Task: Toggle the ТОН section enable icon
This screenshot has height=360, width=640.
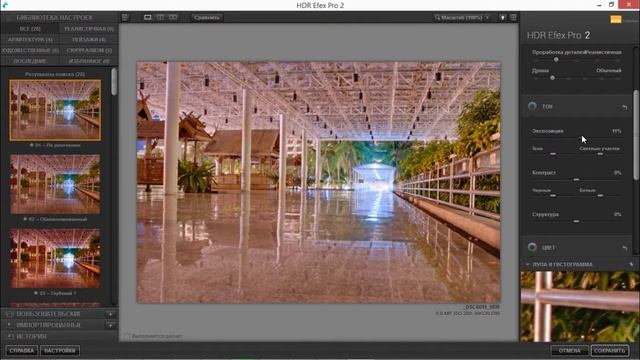Action: point(532,106)
